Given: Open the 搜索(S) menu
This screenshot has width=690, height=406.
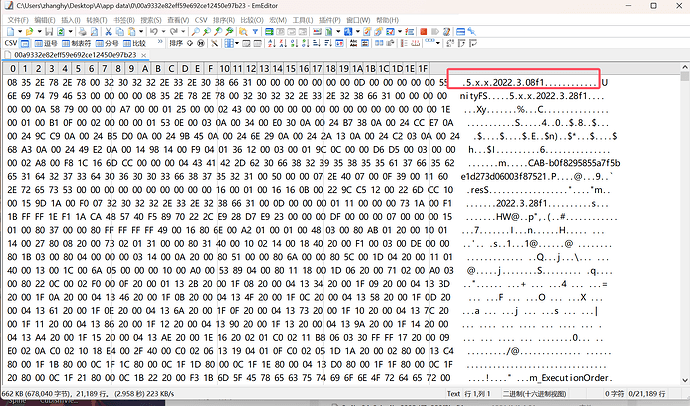Looking at the screenshot, I should coord(151,20).
